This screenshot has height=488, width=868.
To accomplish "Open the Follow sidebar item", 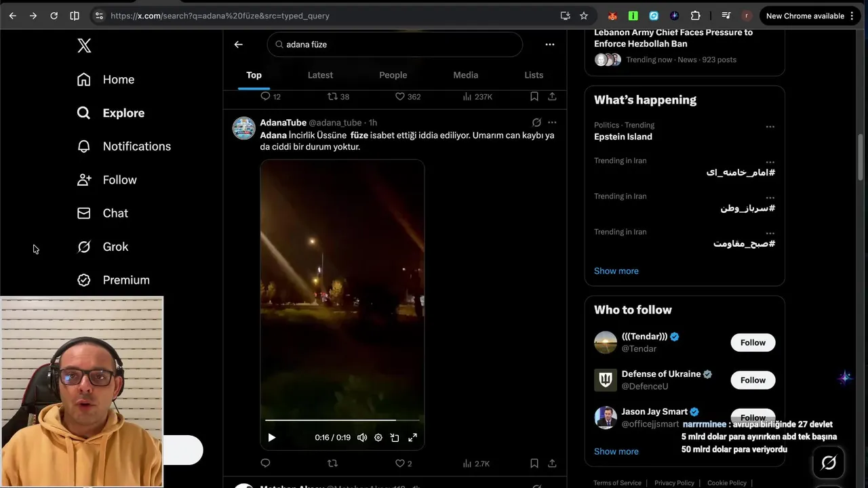I will coord(107,180).
